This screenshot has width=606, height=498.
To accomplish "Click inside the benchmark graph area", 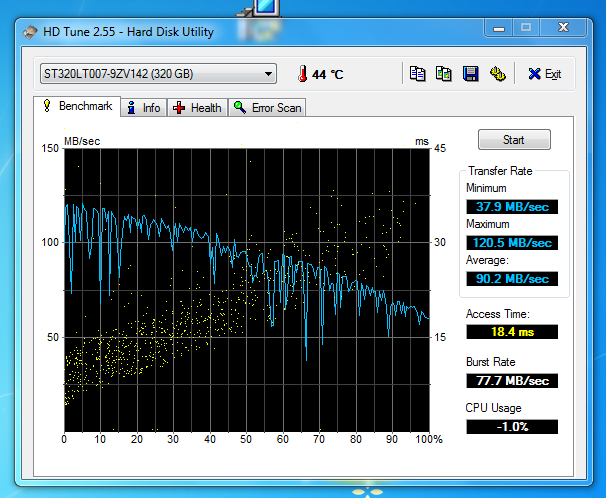I will click(246, 290).
